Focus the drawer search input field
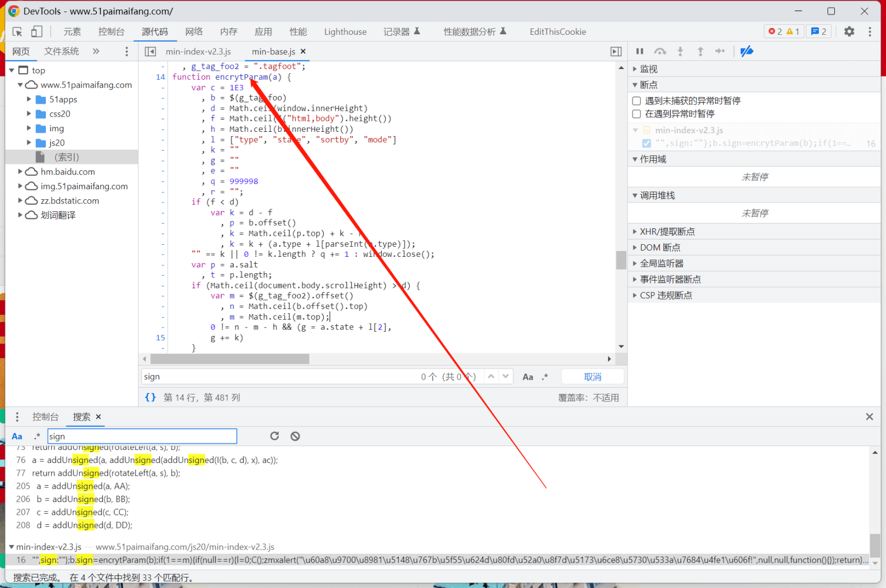This screenshot has height=588, width=886. click(142, 436)
